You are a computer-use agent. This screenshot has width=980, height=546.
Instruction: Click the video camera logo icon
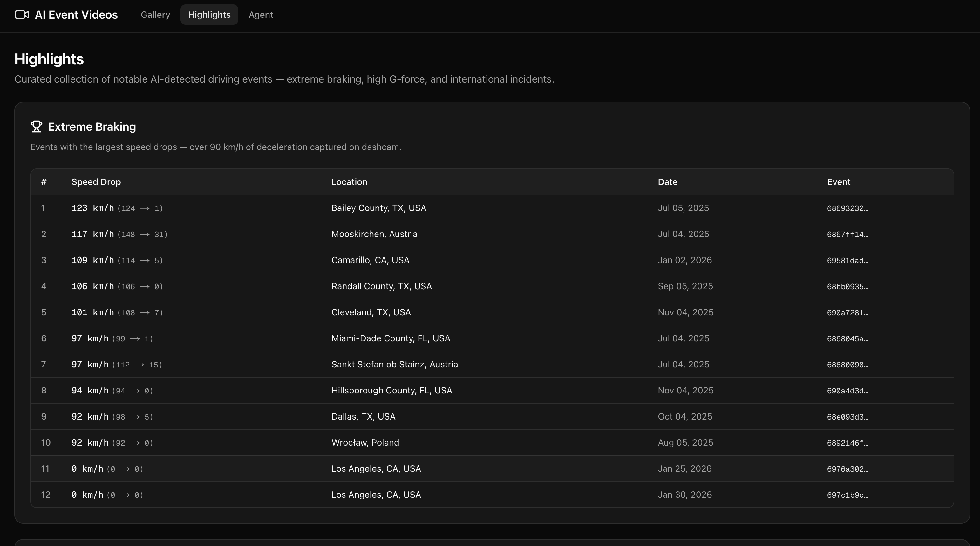click(x=22, y=15)
